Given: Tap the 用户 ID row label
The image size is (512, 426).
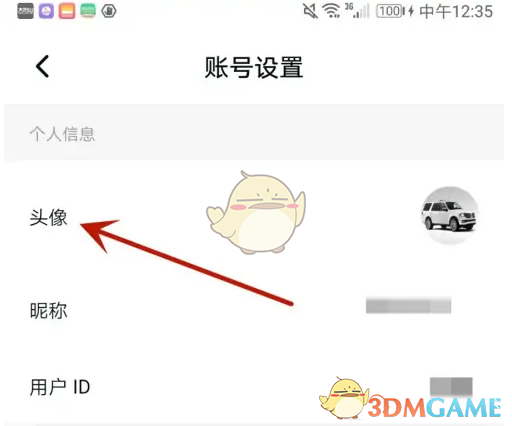Looking at the screenshot, I should (x=60, y=387).
